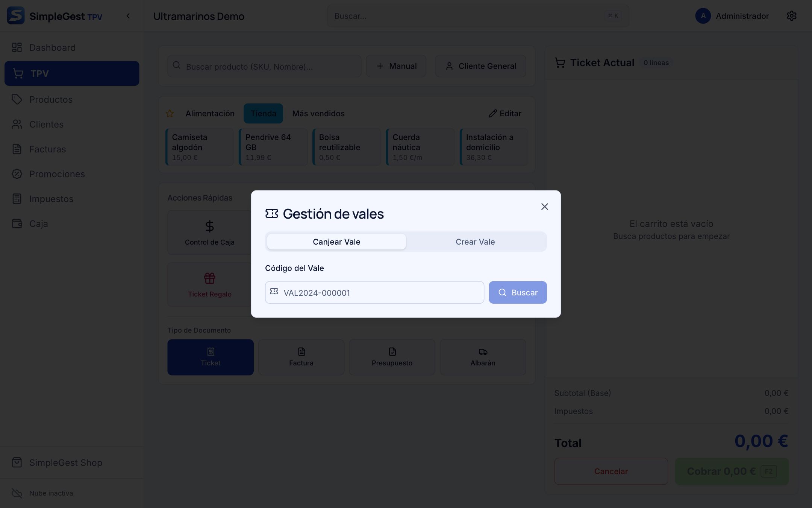Viewport: 812px width, 508px height.
Task: Open SimpleGest Shop link
Action: coord(72,462)
